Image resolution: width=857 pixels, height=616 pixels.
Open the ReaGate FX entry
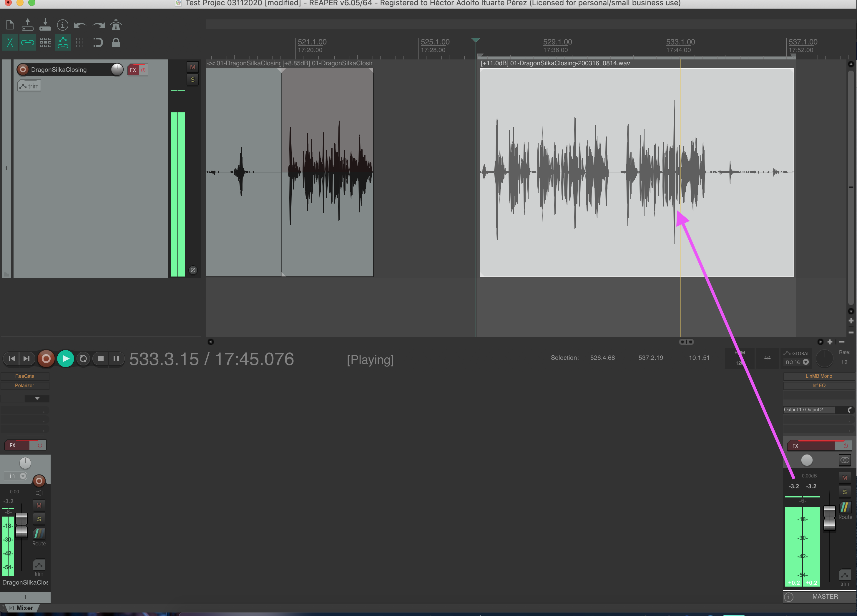pos(24,376)
